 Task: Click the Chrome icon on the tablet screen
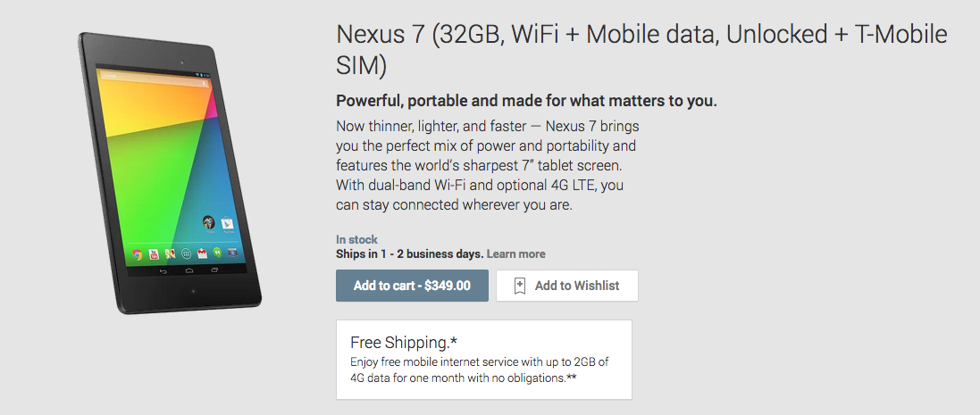(x=137, y=253)
